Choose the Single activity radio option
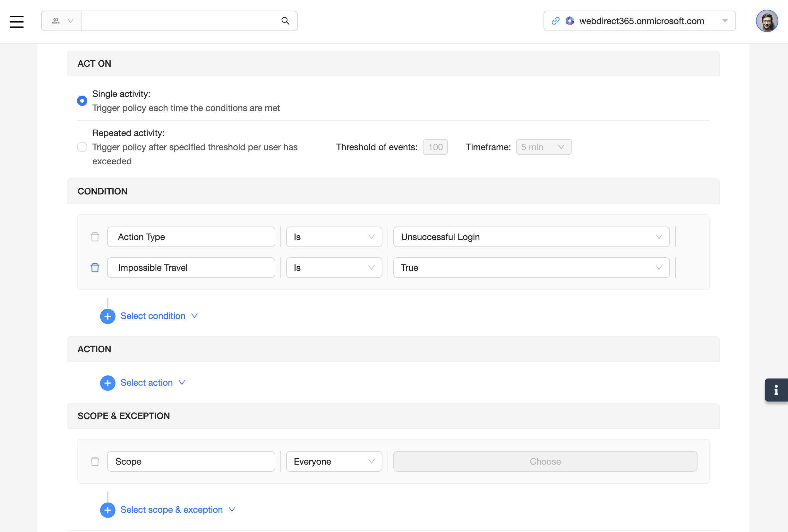788x532 pixels. [x=82, y=101]
